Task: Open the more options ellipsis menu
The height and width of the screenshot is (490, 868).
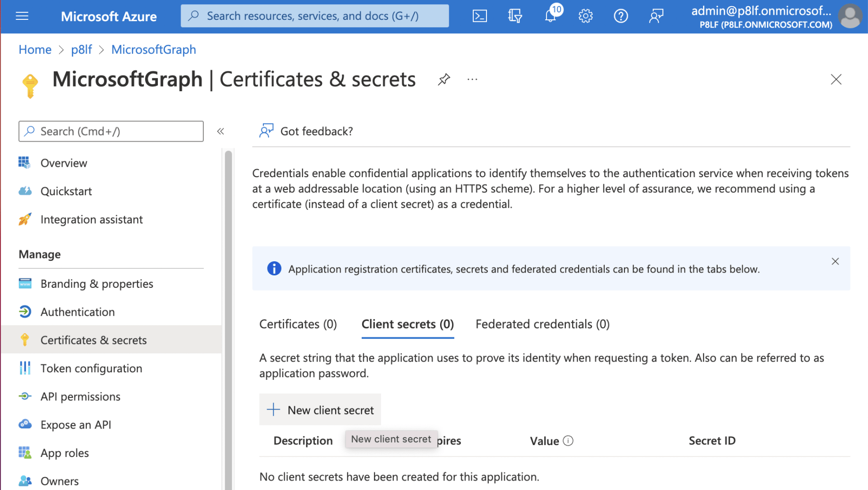Action: pos(472,79)
